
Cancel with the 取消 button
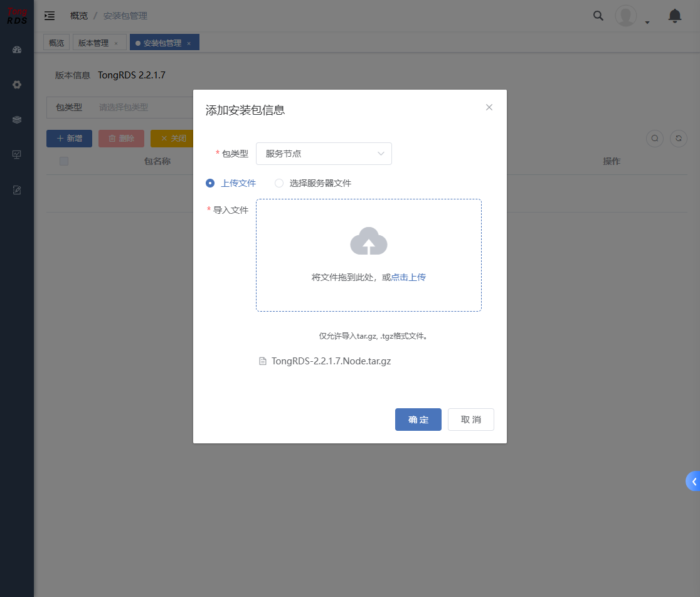471,420
